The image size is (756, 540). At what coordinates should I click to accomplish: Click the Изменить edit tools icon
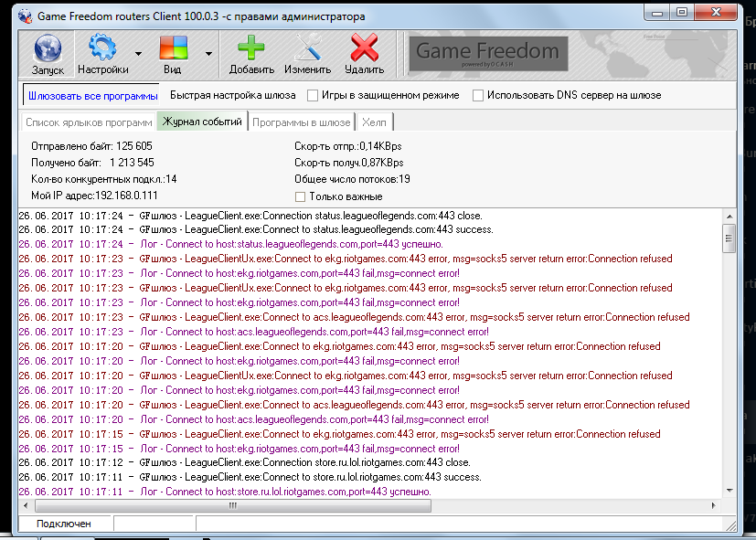click(307, 48)
